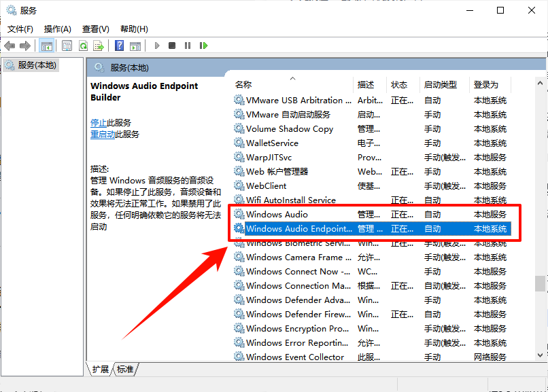Image resolution: width=548 pixels, height=392 pixels.
Task: Click the Back arrow toolbar icon
Action: (x=10, y=46)
